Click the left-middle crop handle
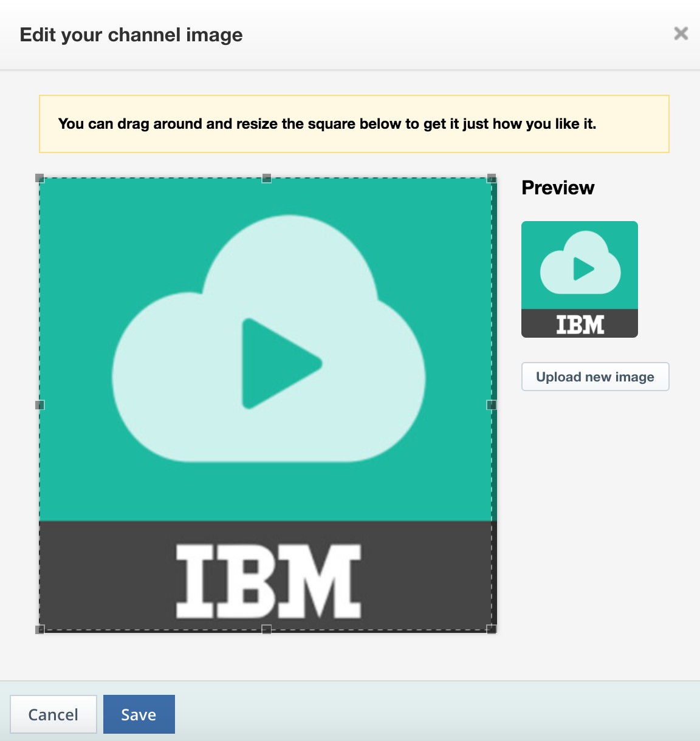The height and width of the screenshot is (741, 700). (x=39, y=405)
